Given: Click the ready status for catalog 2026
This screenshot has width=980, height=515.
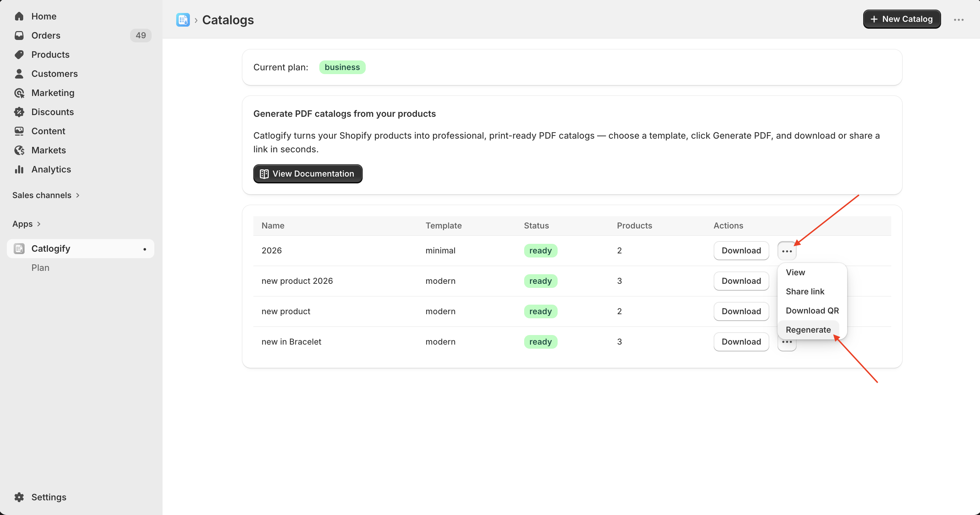Looking at the screenshot, I should (x=540, y=251).
